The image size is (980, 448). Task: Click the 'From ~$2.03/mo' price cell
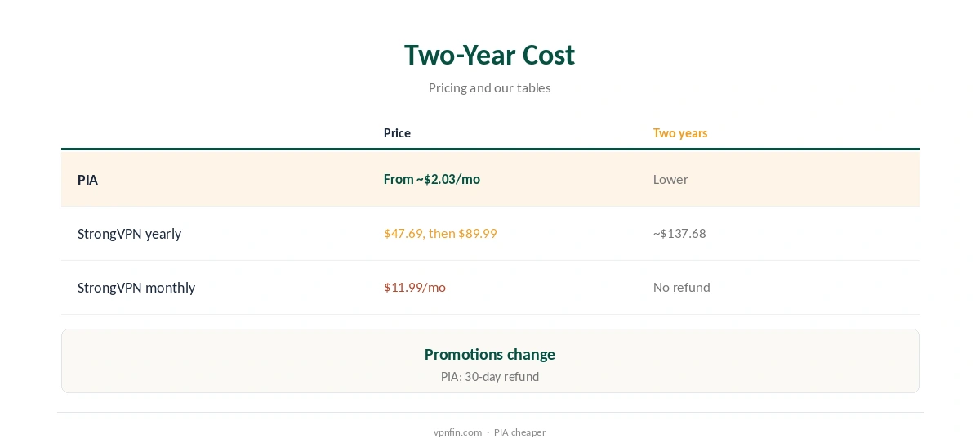pos(432,179)
